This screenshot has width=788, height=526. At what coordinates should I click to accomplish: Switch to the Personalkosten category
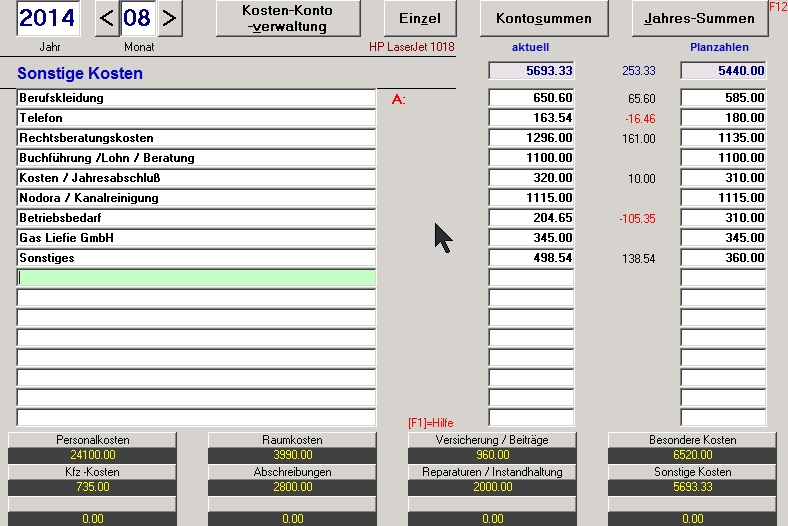coord(92,440)
